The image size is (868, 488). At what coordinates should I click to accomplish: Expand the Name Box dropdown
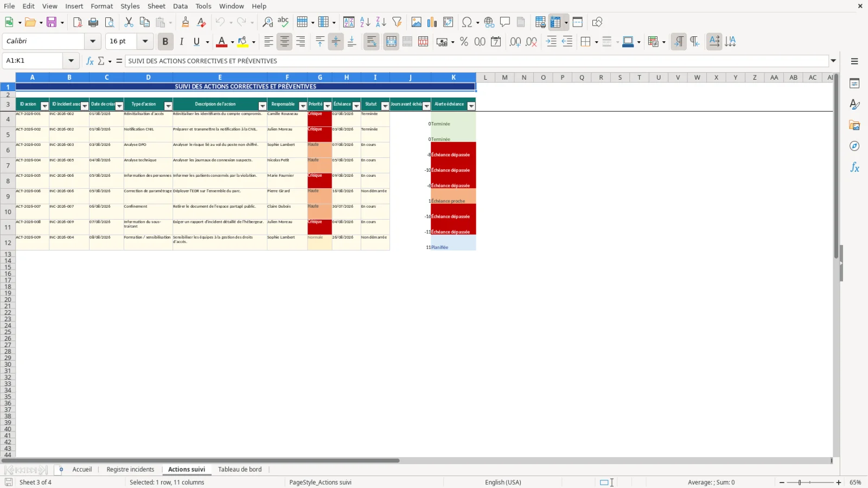point(71,61)
